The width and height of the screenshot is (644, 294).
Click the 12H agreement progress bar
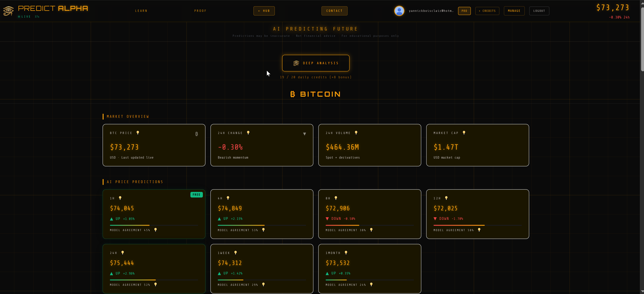tap(478, 225)
